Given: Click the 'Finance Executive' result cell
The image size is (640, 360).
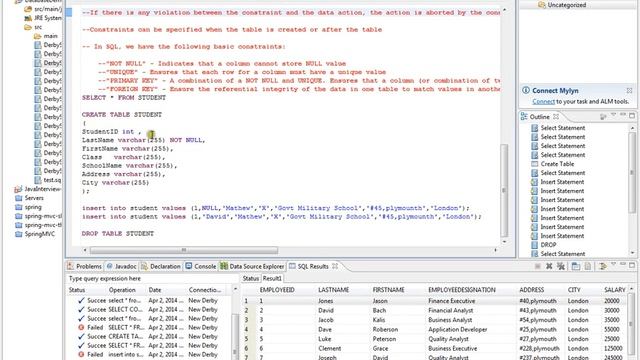Looking at the screenshot, I should click(x=451, y=301).
